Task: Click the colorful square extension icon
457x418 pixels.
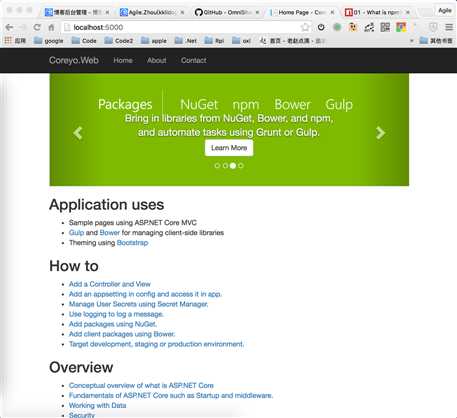Action: click(401, 27)
